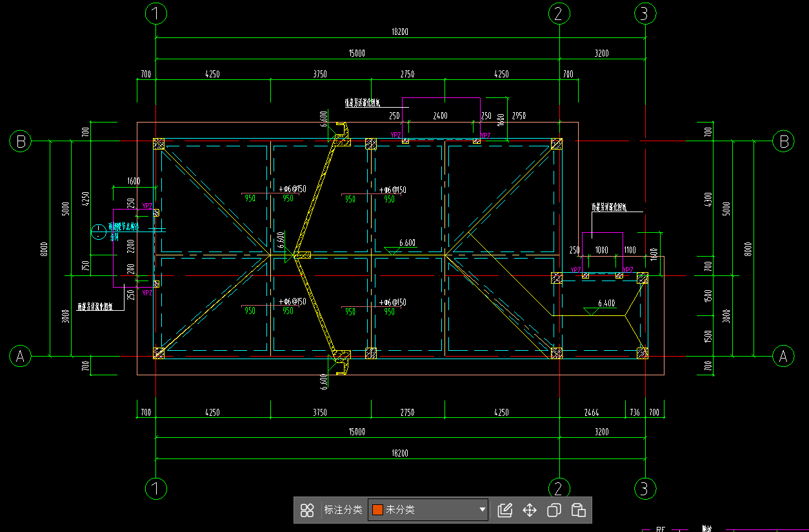Click axis bubble 1 at the bottom
Viewport: 809px width, 532px height.
155,489
